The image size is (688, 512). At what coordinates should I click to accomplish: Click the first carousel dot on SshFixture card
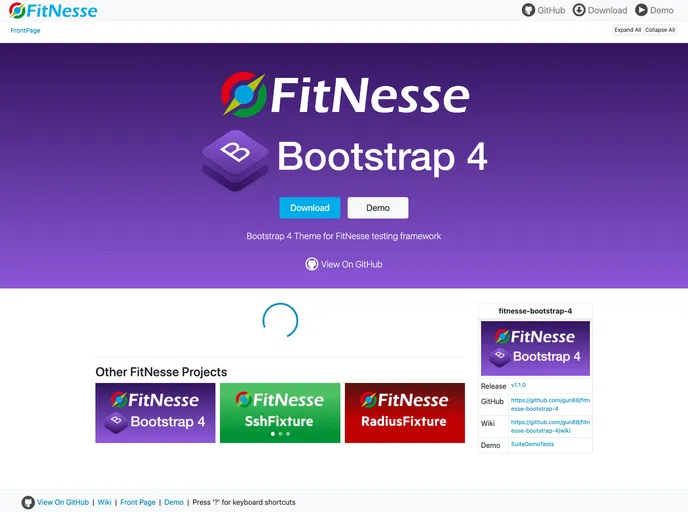pyautogui.click(x=273, y=434)
